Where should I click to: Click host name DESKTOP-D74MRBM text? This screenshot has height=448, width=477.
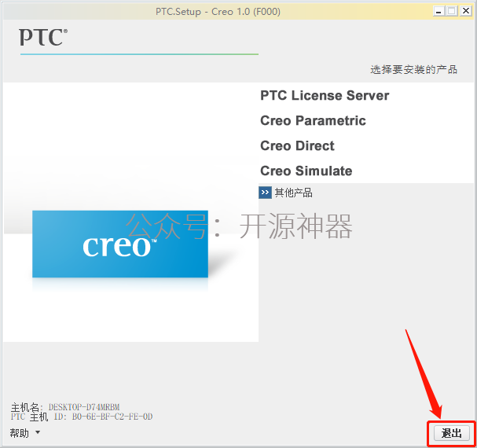84,407
